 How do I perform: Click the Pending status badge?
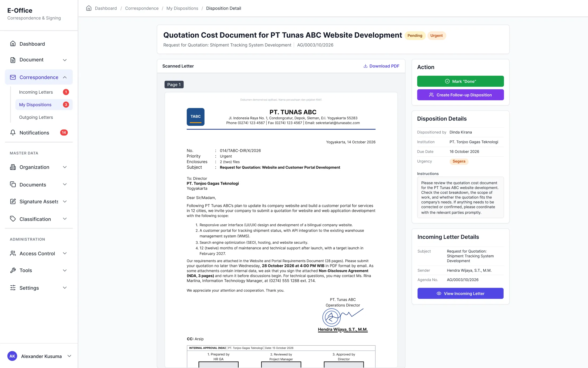pos(415,35)
